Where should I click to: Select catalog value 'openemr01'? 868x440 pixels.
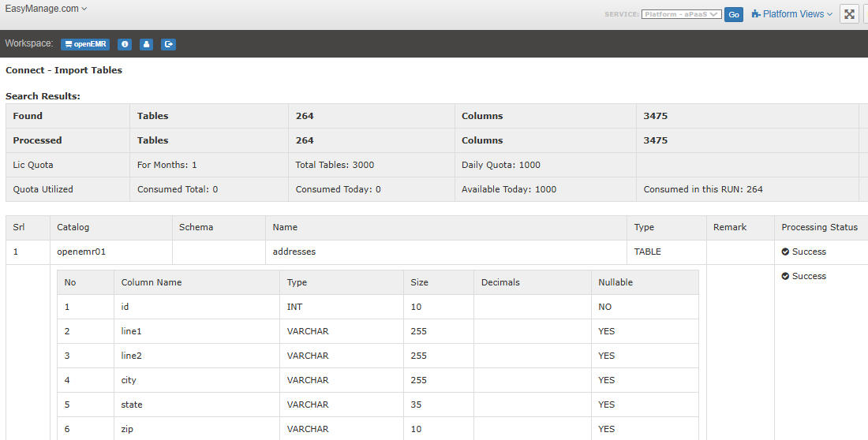pos(81,252)
